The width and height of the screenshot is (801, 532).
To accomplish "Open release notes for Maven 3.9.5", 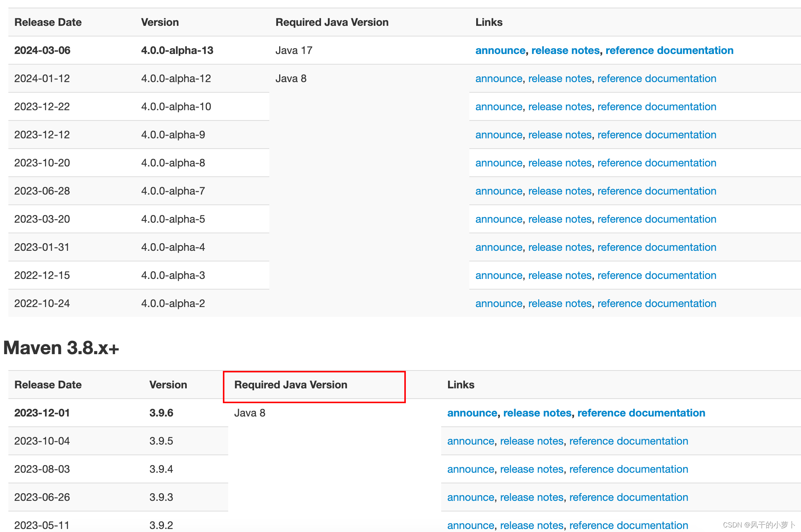I will click(532, 441).
